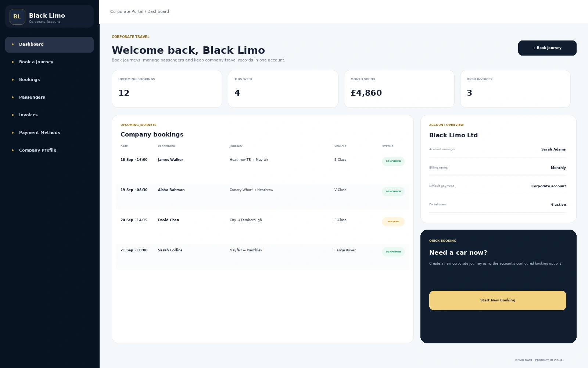Screen dimensions: 588x368
Task: Click Confirmed status badge for Sarah Collins
Action: click(393, 252)
